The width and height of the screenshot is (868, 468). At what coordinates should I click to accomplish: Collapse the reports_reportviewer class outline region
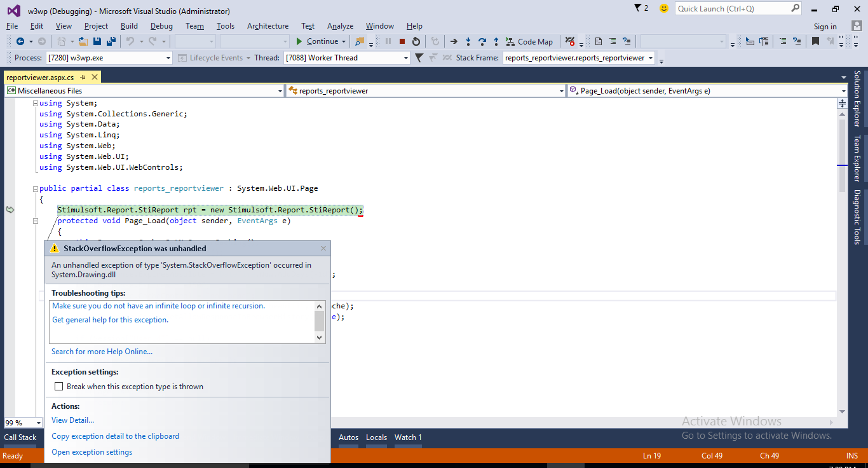[x=36, y=189]
